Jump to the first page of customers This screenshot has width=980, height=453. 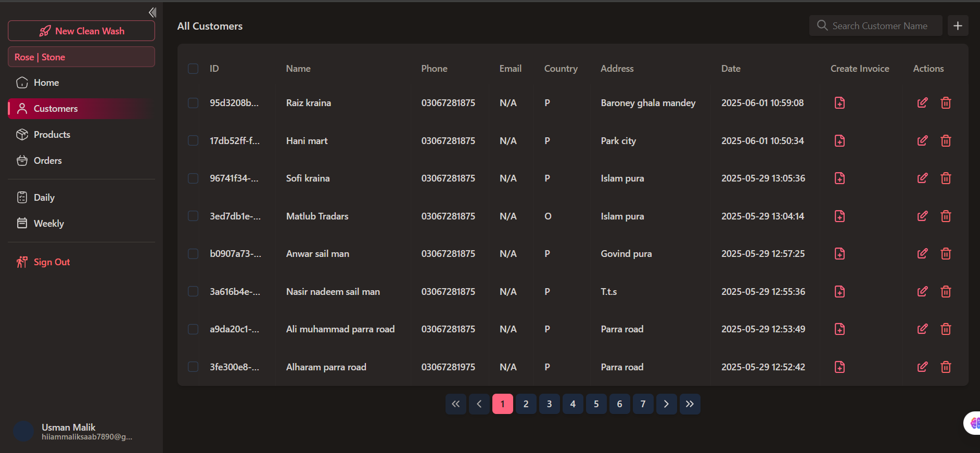tap(455, 404)
